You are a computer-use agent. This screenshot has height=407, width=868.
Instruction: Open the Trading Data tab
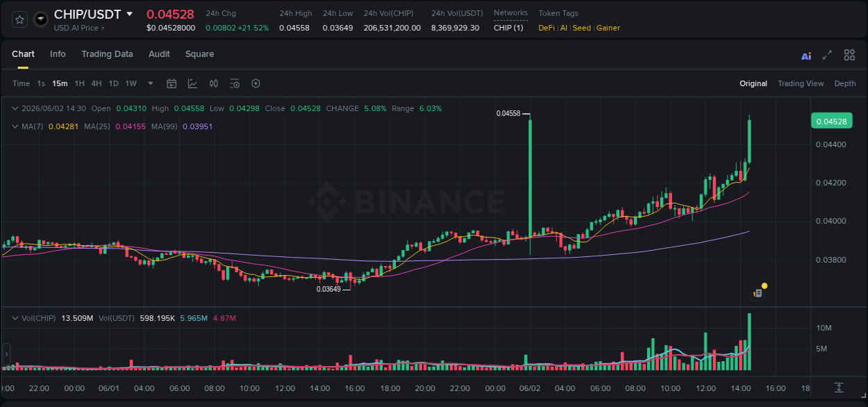click(x=107, y=54)
